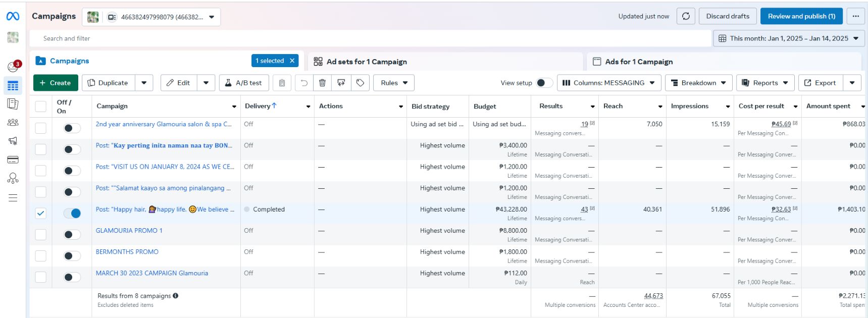868x318 pixels.
Task: Switch to Ad sets for 1 Campaign tab
Action: [x=367, y=62]
